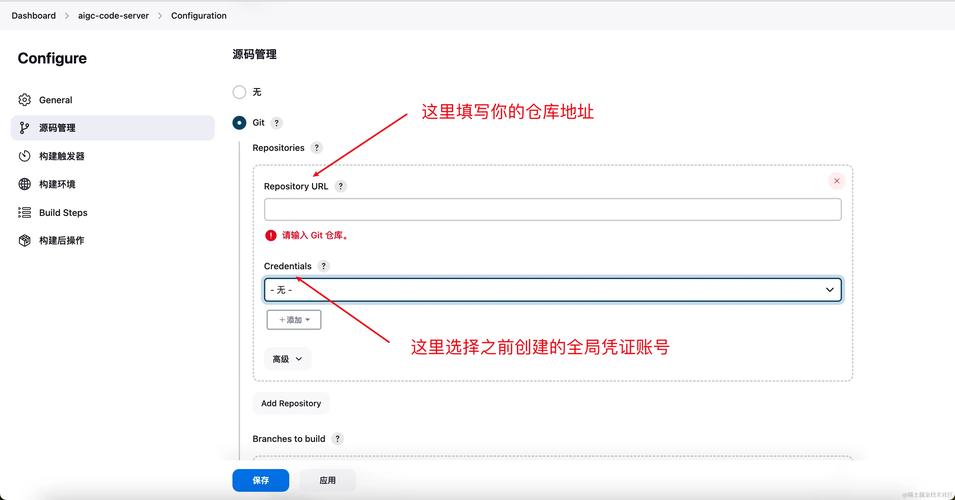Open the 源码管理 section in sidebar
The image size is (955, 500).
113,128
